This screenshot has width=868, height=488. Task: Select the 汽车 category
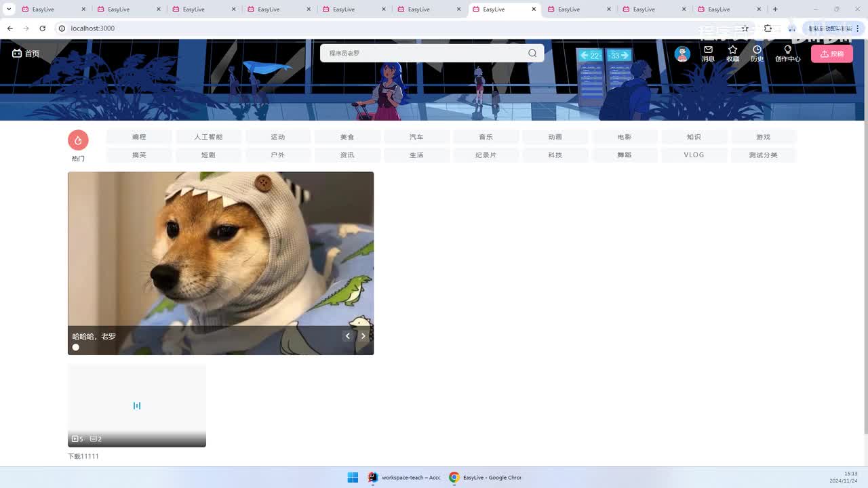pos(416,137)
